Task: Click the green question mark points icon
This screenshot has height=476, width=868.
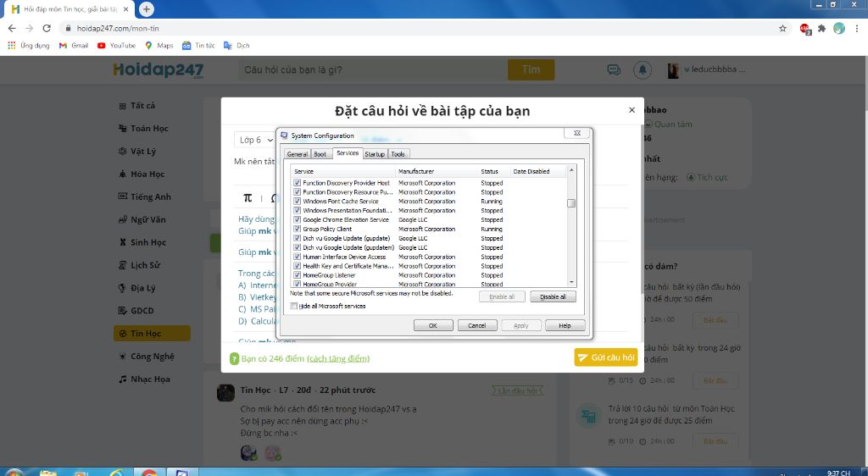Action: pyautogui.click(x=235, y=359)
